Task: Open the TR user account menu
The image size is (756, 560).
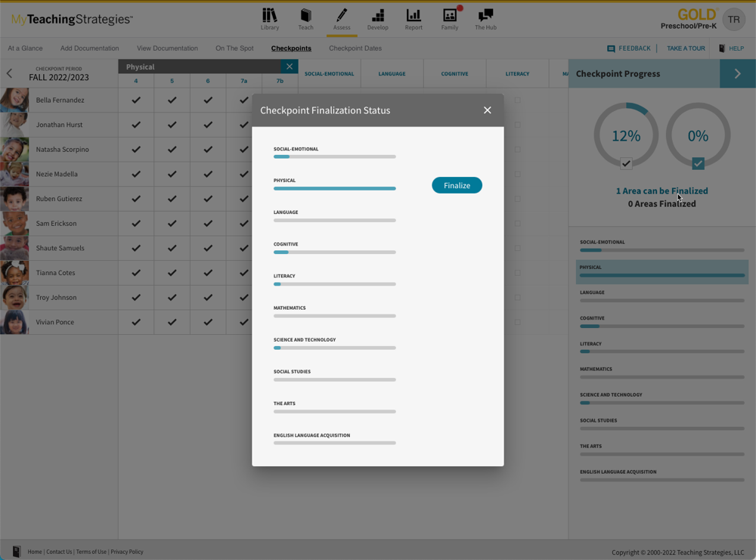Action: [x=733, y=20]
